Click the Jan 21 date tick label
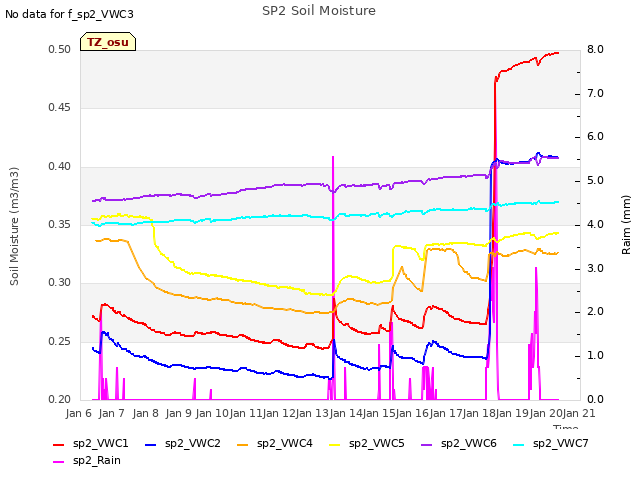This screenshot has height=480, width=640. pos(579,413)
